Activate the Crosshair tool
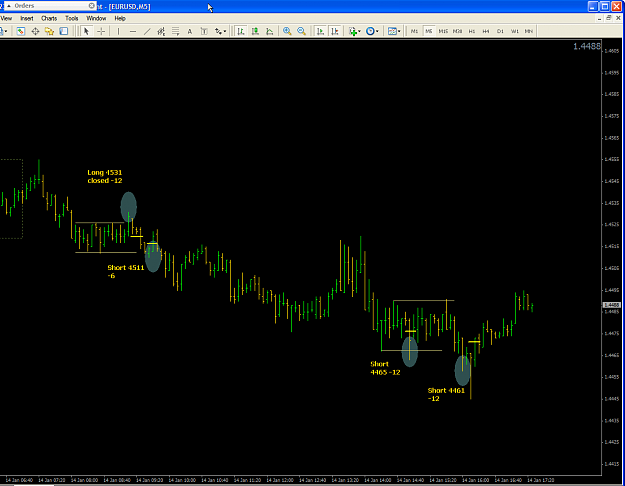 tap(101, 31)
